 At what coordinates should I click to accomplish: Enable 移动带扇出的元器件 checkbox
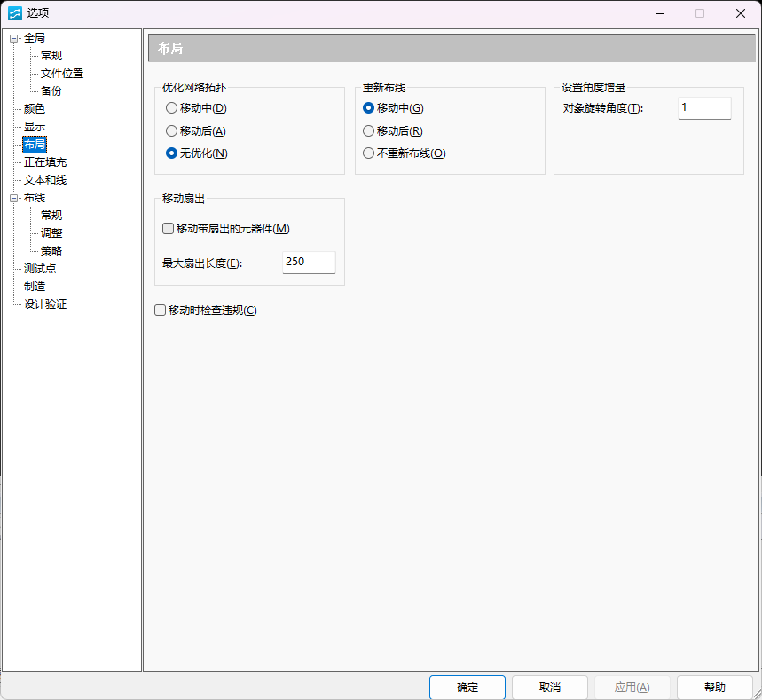tap(169, 229)
